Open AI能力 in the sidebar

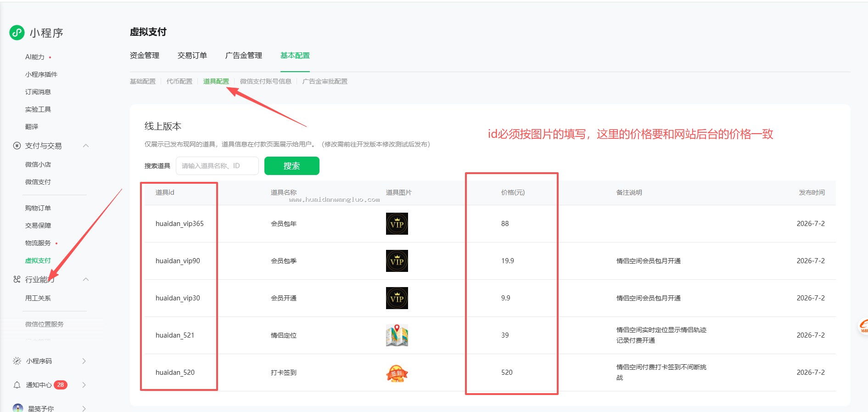tap(35, 57)
